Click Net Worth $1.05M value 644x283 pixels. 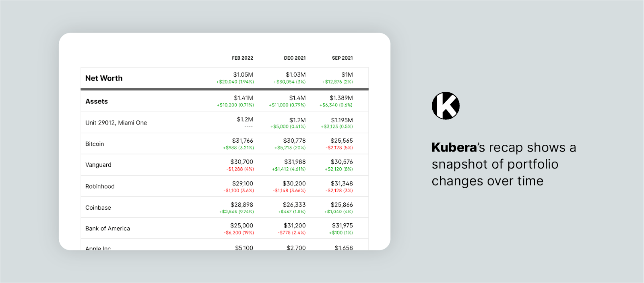[243, 75]
